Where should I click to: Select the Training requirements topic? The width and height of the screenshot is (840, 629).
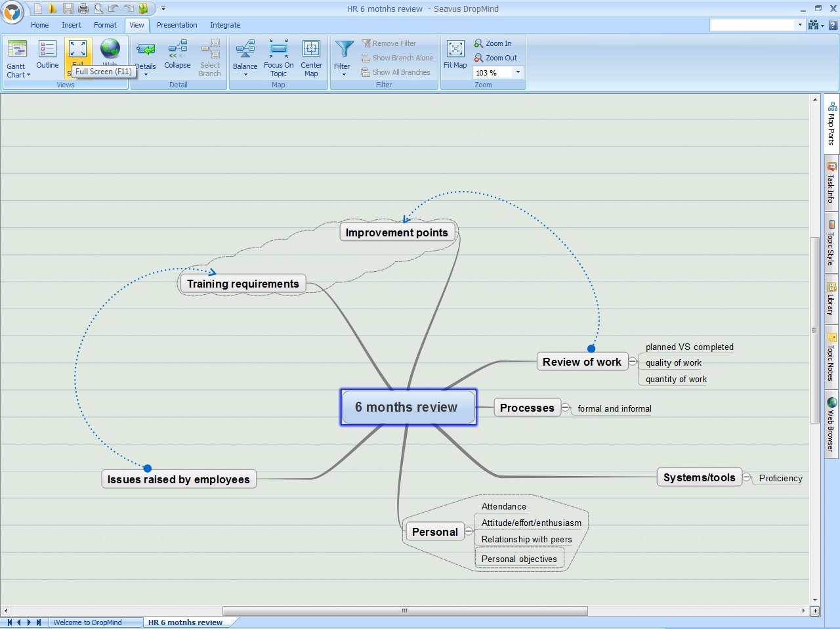[x=243, y=284]
